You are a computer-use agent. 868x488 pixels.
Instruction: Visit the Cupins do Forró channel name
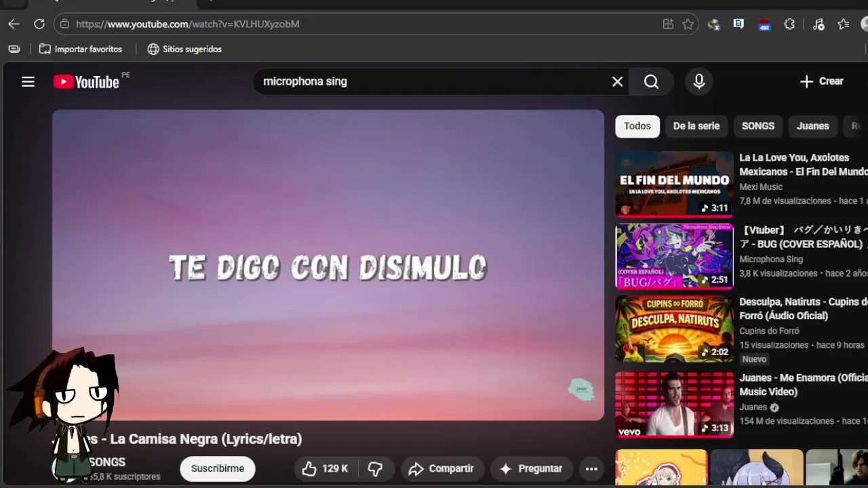tap(769, 331)
